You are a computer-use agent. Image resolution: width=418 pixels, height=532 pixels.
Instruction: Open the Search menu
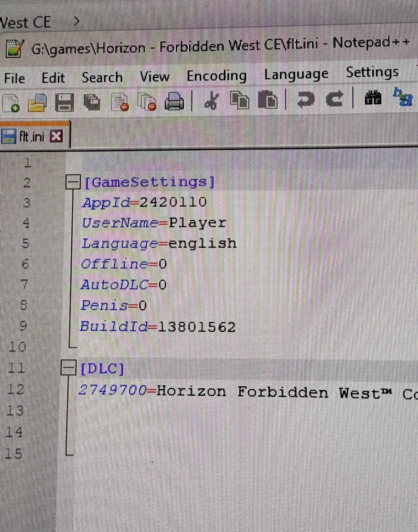pos(102,77)
